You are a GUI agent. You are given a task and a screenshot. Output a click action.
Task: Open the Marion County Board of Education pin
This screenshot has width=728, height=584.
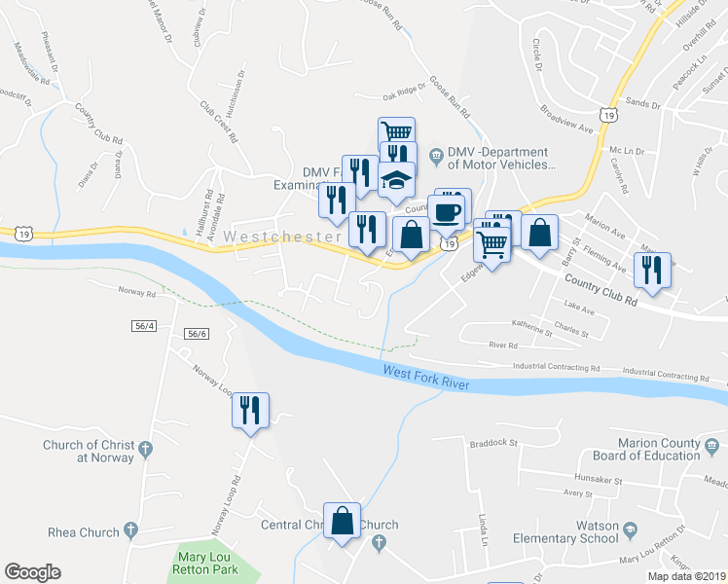711,449
